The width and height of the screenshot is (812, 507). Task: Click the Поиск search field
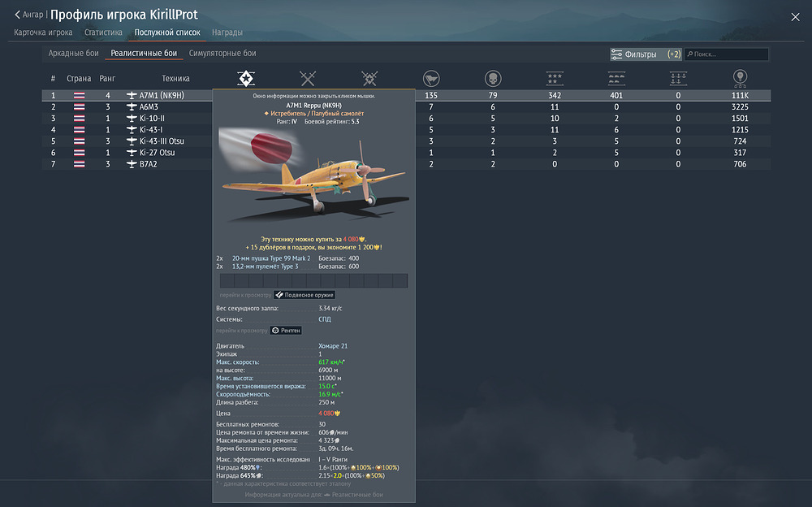point(727,54)
